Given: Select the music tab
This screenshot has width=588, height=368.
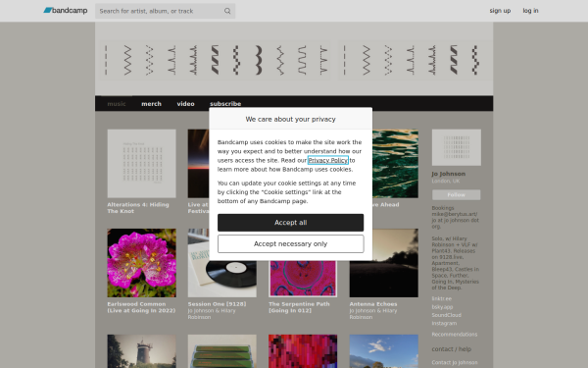Looking at the screenshot, I should [117, 104].
